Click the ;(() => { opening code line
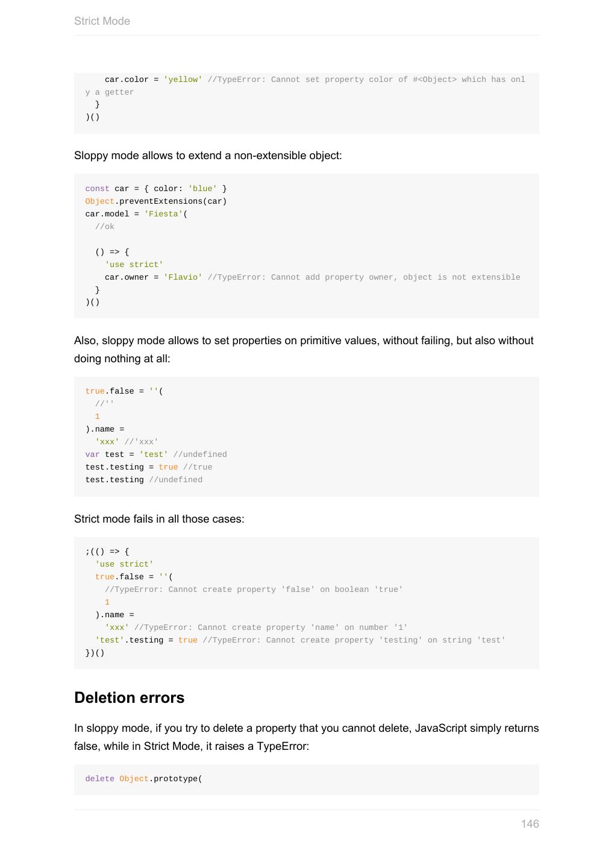 click(x=107, y=552)
